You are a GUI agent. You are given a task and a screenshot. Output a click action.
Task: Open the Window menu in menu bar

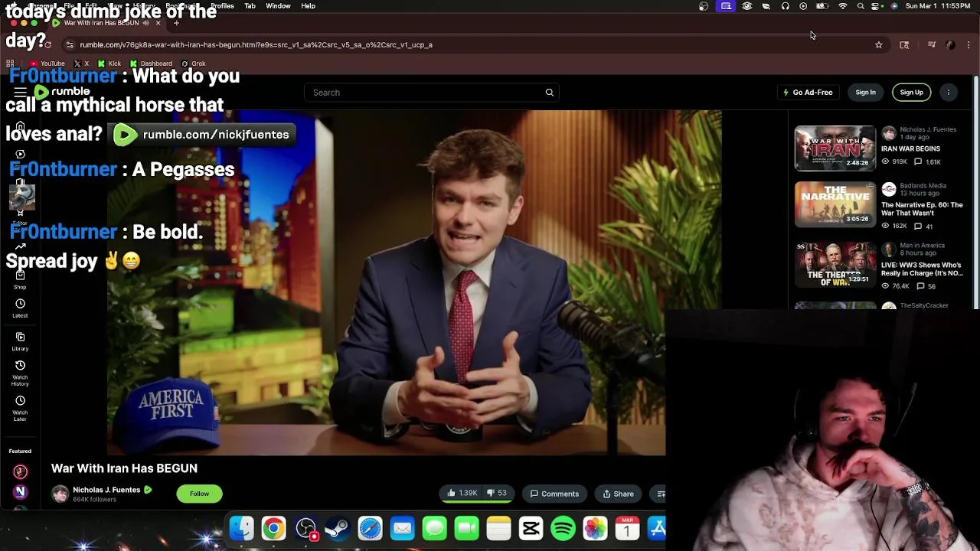[278, 6]
